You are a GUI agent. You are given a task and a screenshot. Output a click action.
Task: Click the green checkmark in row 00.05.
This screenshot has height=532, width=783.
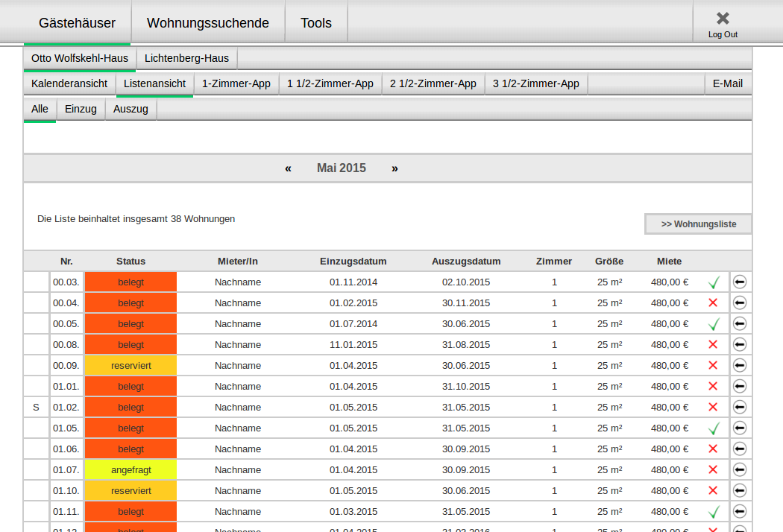(x=713, y=323)
